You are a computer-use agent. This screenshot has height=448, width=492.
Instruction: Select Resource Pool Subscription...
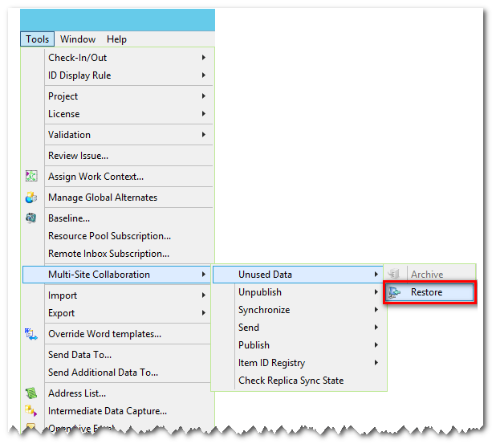(x=109, y=236)
